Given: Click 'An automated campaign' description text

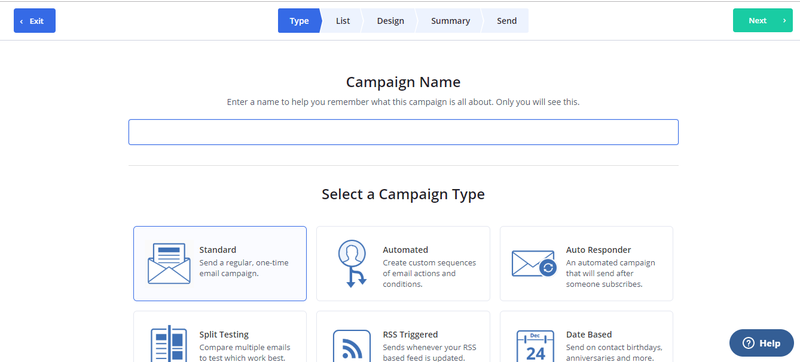Looking at the screenshot, I should coord(610,273).
